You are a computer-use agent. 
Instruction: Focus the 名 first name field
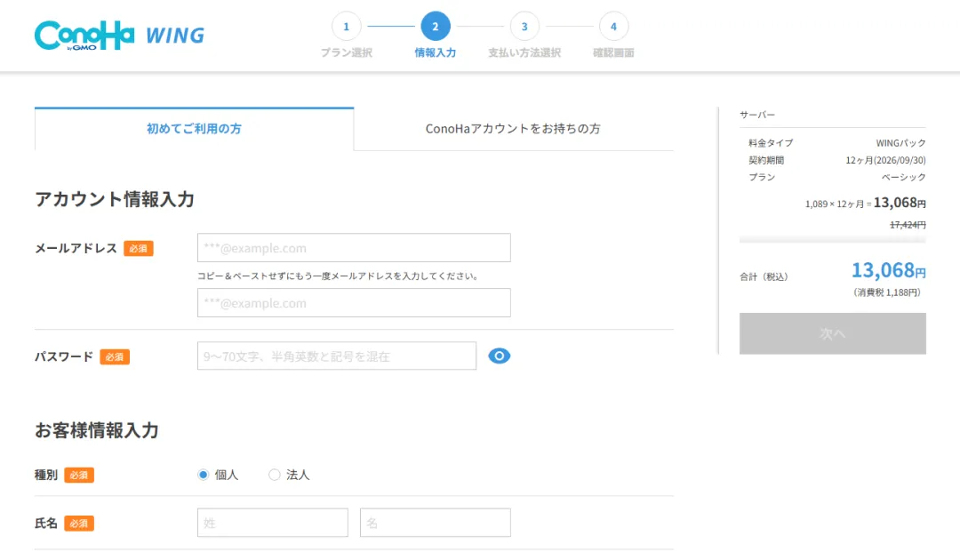point(436,523)
